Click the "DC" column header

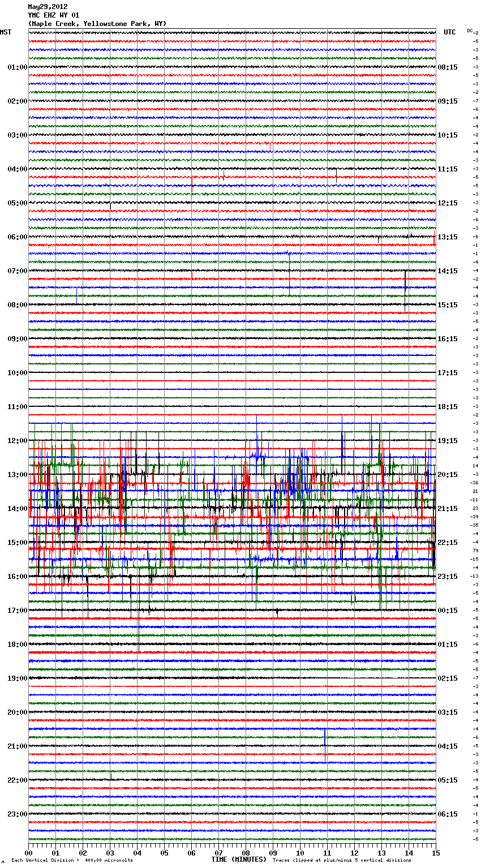470,31
